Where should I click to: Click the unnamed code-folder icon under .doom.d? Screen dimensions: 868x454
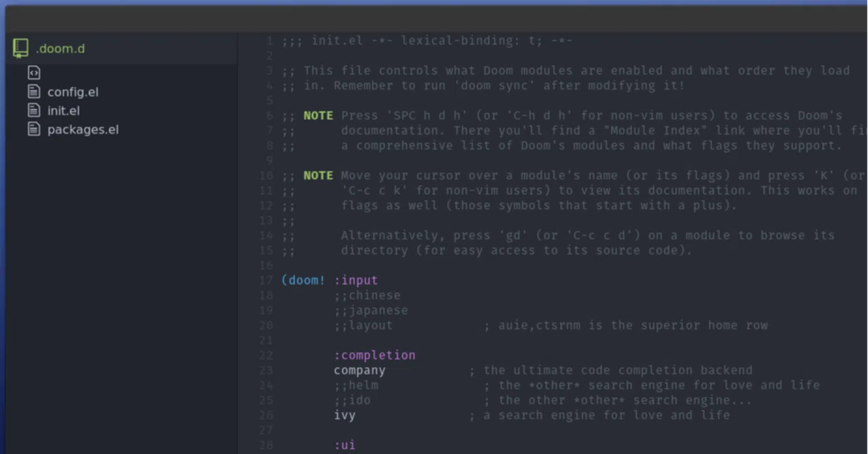click(x=34, y=73)
